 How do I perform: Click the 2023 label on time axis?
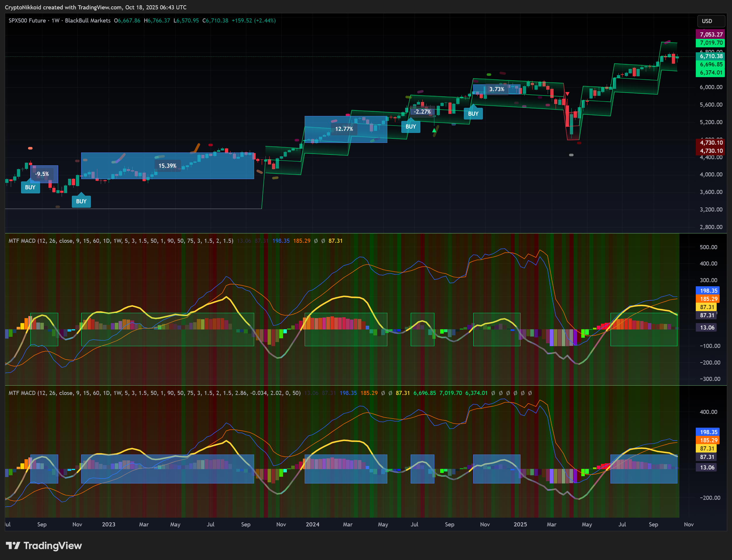tap(109, 524)
